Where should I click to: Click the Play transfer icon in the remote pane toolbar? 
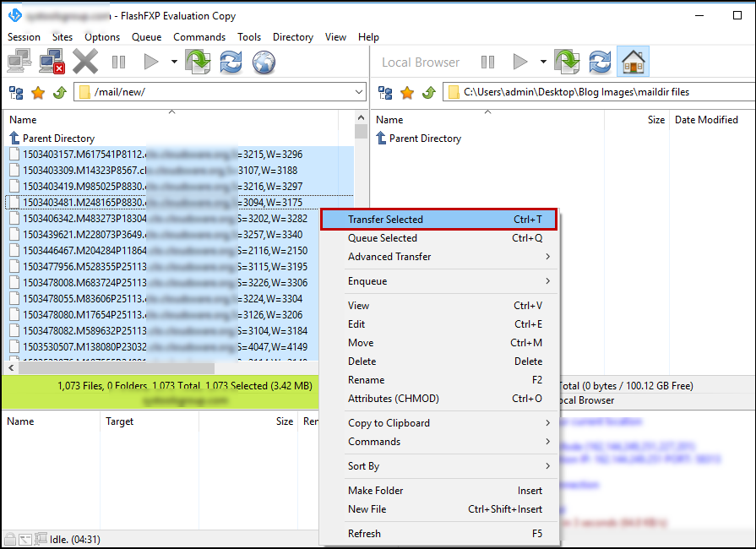[151, 62]
